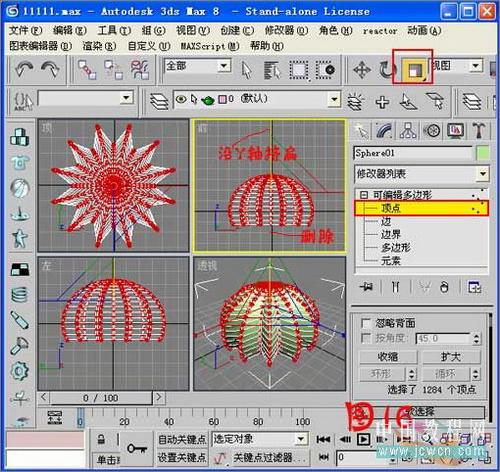500x472 pixels.
Task: Click the reactor rigid body collection cubes icon
Action: 20,137
